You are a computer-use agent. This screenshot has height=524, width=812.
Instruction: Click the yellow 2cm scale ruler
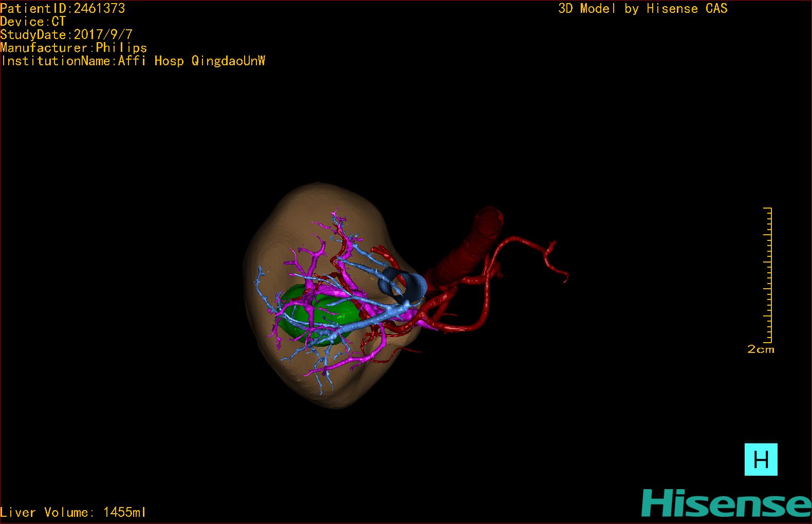768,275
